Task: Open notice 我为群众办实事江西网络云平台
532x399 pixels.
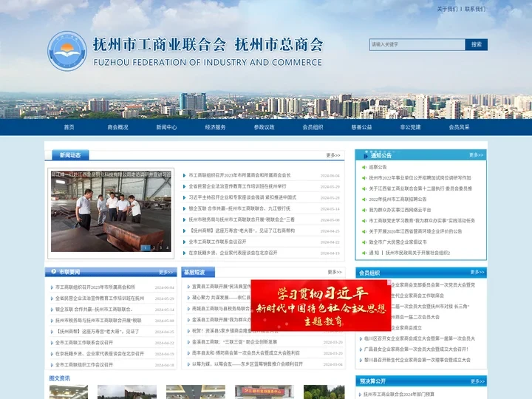Action: point(400,210)
